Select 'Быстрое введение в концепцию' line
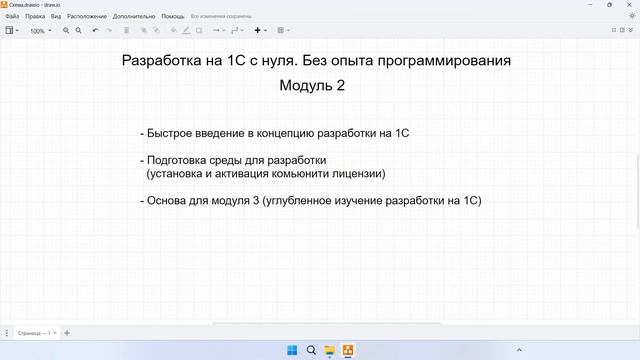Viewport: 640px width, 360px height. tap(274, 133)
